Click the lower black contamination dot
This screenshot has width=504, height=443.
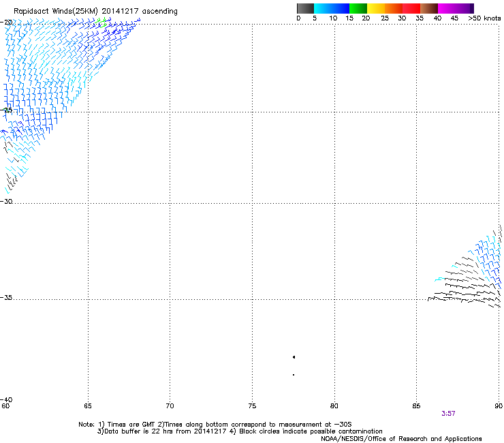tap(294, 375)
